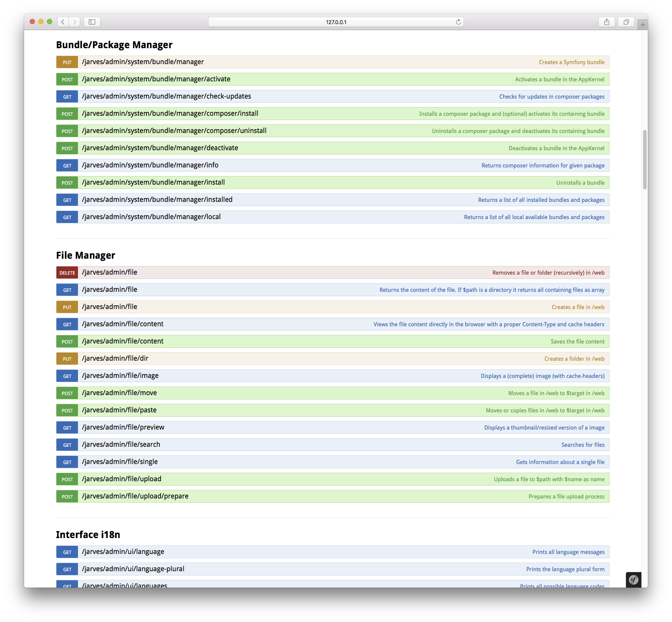This screenshot has height=622, width=672.
Task: Expand POST bundle/manager/activate endpoint
Action: click(x=333, y=79)
